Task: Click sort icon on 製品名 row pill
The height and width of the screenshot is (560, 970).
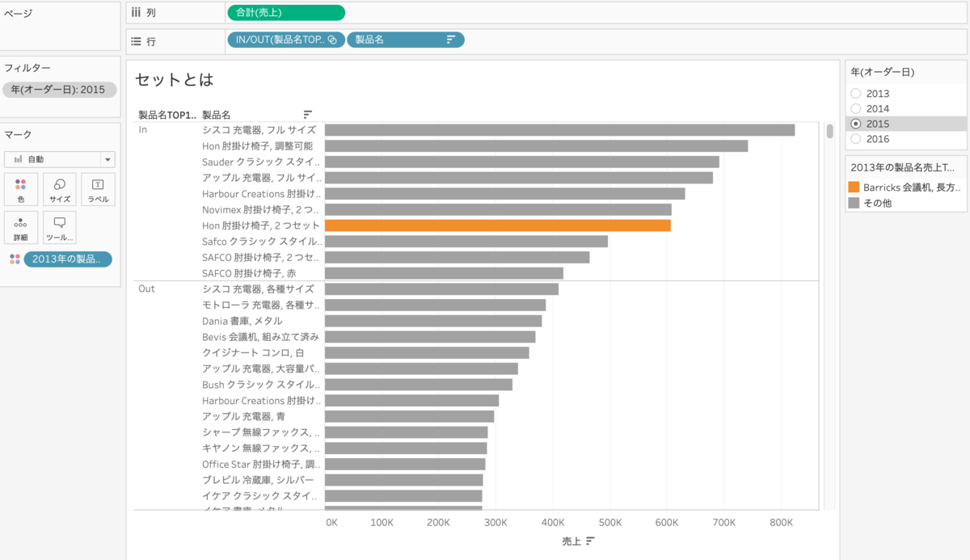Action: tap(451, 40)
